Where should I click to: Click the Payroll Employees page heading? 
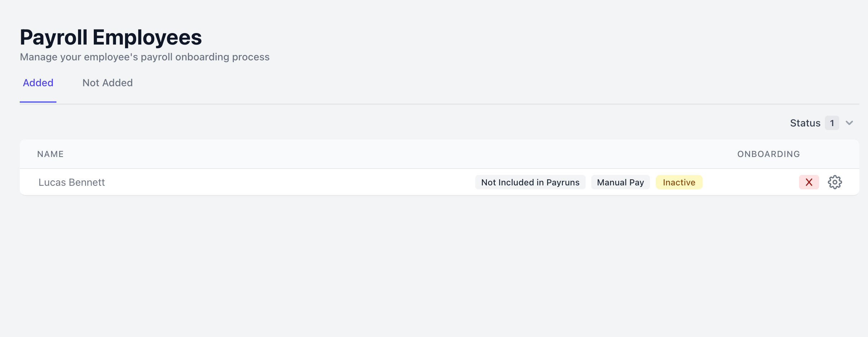click(x=111, y=37)
